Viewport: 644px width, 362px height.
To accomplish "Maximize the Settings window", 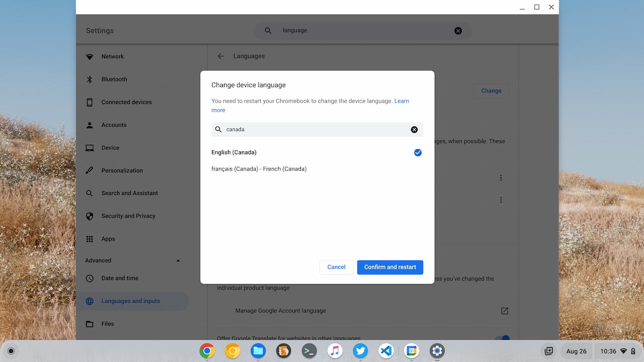I will point(537,7).
